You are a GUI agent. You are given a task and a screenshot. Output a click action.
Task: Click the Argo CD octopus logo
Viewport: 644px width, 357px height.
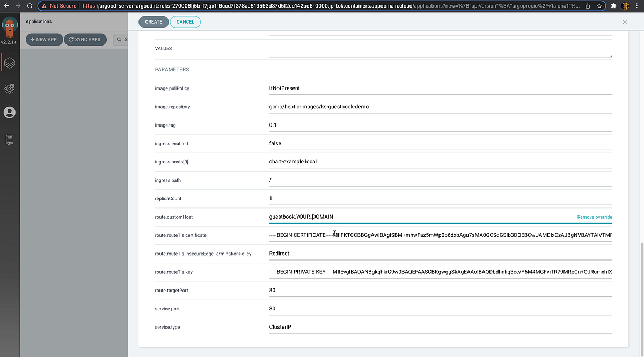[9, 25]
